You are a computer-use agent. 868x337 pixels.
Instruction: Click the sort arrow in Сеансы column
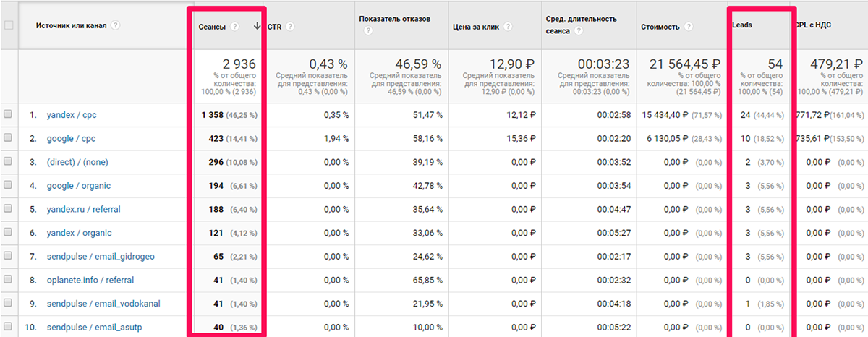(258, 26)
